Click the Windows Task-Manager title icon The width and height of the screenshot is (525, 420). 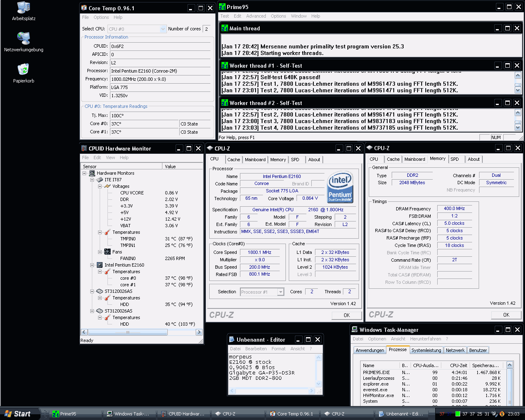click(x=355, y=329)
